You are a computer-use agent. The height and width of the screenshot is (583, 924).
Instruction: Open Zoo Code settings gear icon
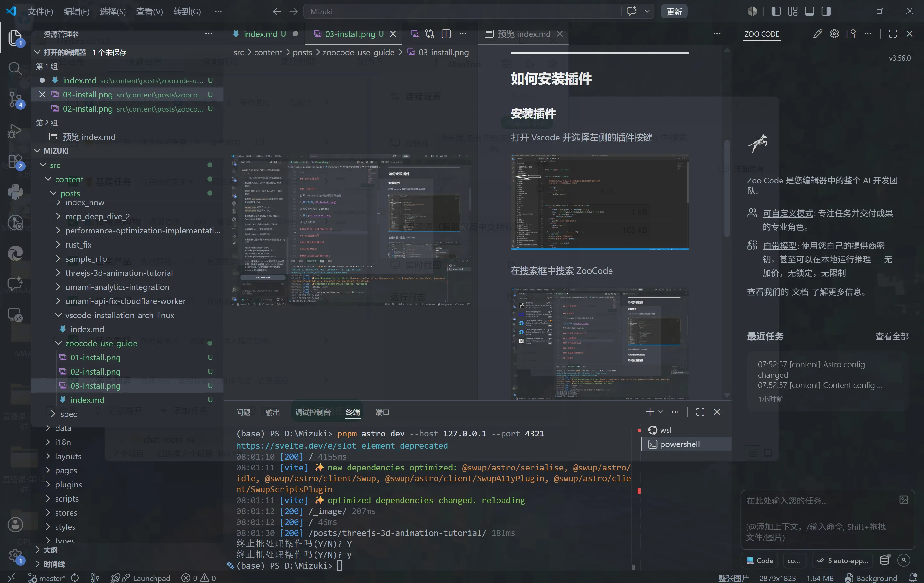tap(834, 34)
